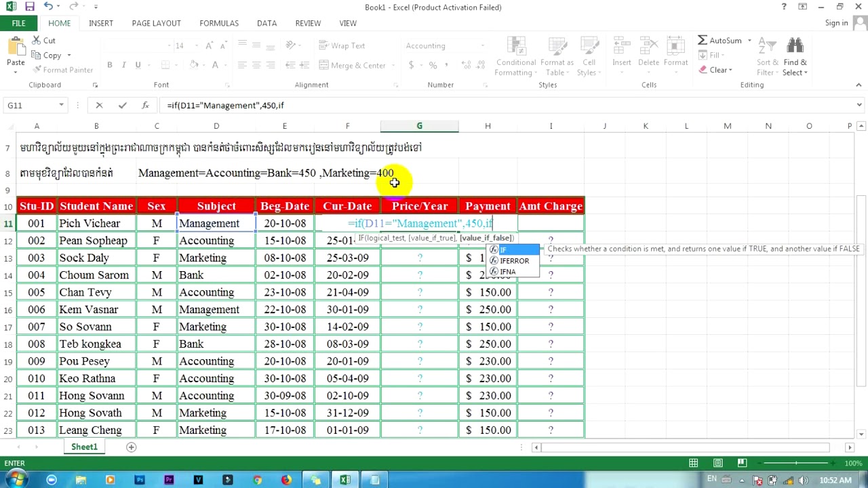Switch to Page Layout view in status bar
The height and width of the screenshot is (488, 868).
coord(718,463)
